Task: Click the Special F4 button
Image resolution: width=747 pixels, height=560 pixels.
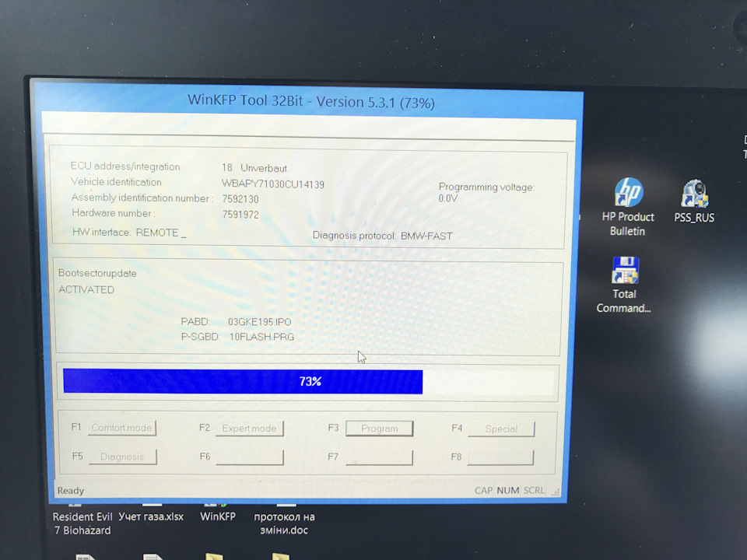Action: 501,429
